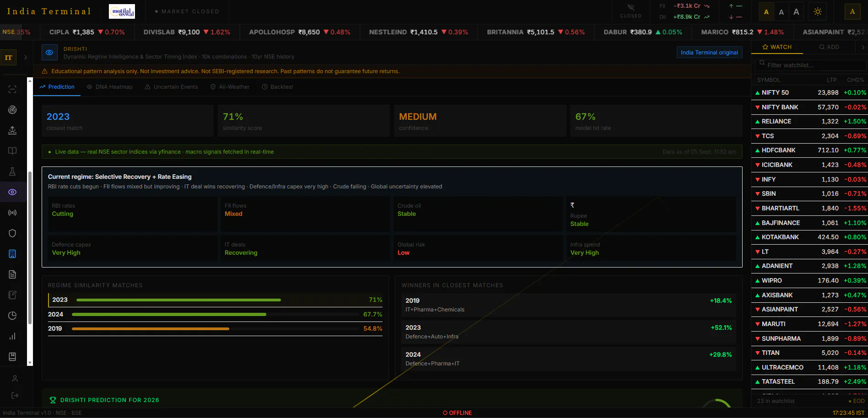Click the gold A account badge
The height and width of the screenshot is (418, 868).
852,11
